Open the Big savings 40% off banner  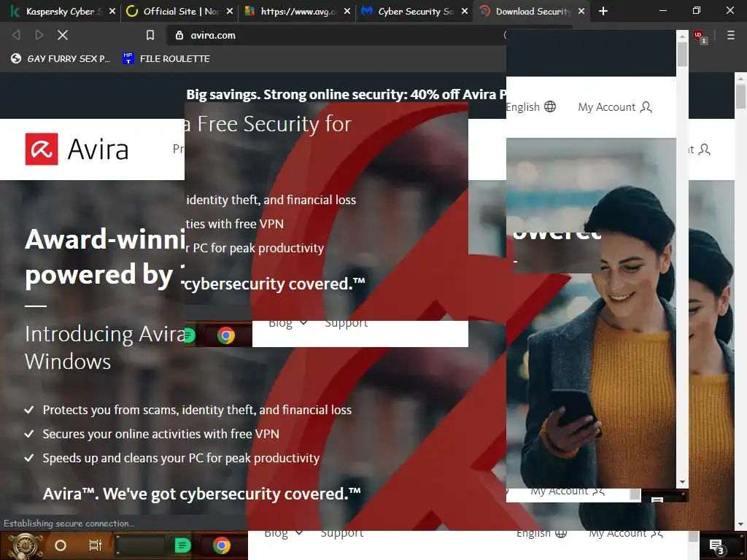pyautogui.click(x=346, y=94)
